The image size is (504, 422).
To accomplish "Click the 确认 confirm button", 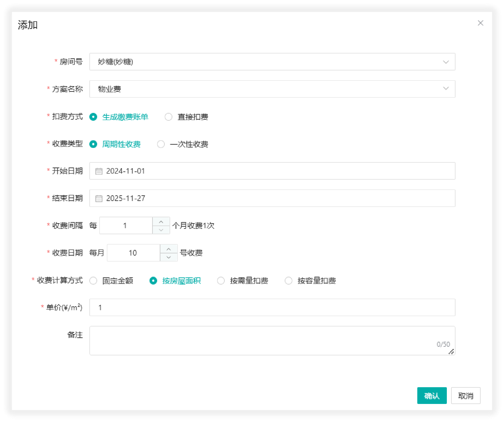I will coord(432,395).
